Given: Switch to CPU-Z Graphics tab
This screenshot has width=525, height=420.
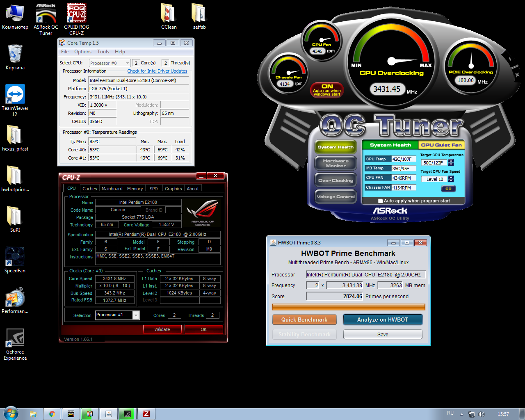Looking at the screenshot, I should (x=173, y=189).
